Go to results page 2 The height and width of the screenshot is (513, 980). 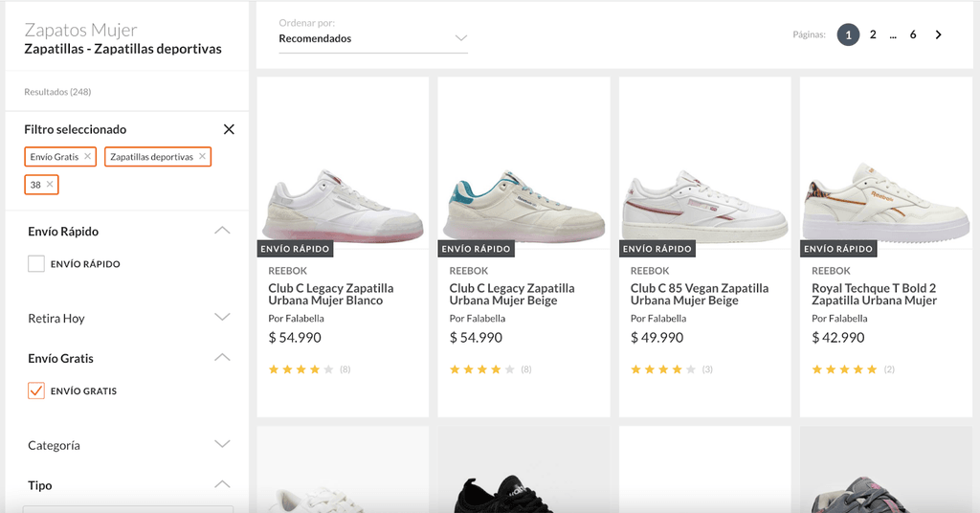click(x=873, y=35)
